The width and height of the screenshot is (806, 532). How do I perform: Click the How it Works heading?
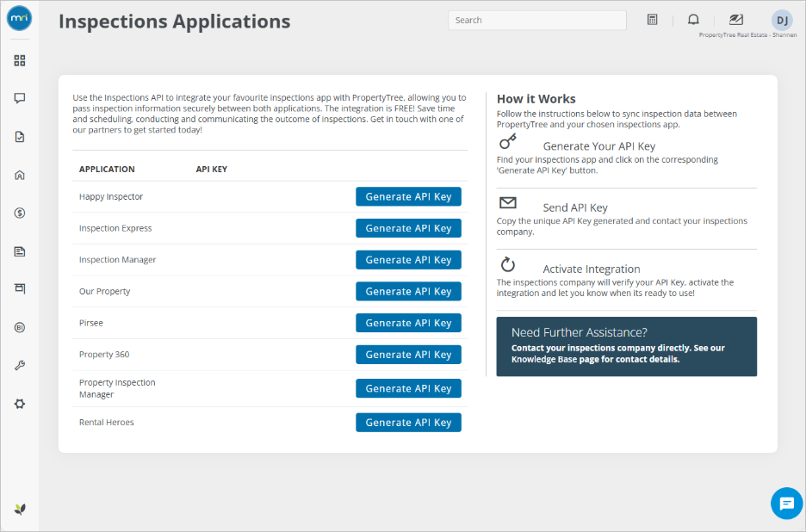536,99
